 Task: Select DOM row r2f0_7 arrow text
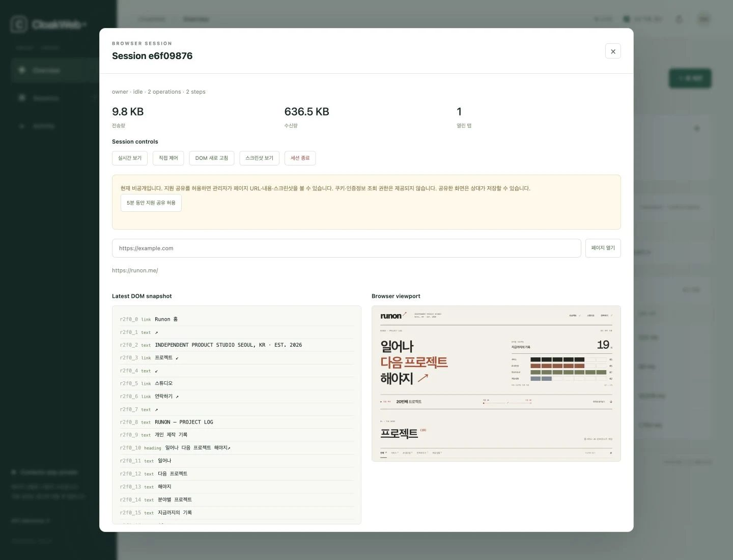point(237,410)
